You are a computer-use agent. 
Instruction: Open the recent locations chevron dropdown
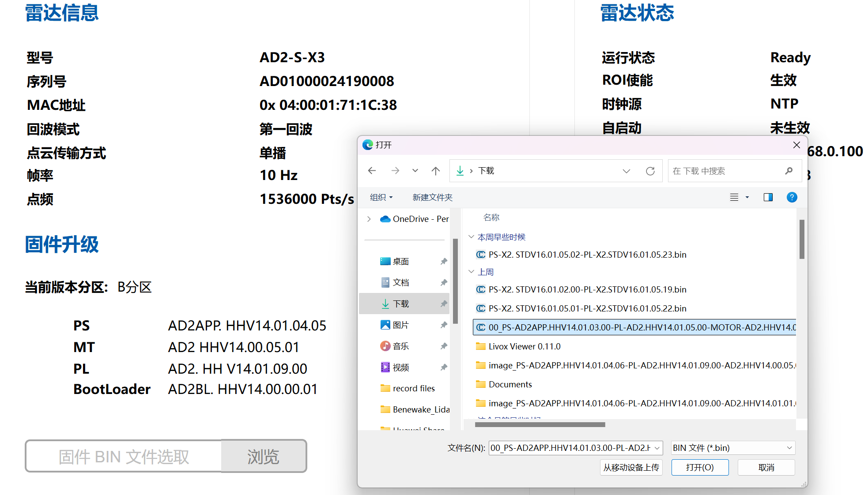pyautogui.click(x=415, y=171)
